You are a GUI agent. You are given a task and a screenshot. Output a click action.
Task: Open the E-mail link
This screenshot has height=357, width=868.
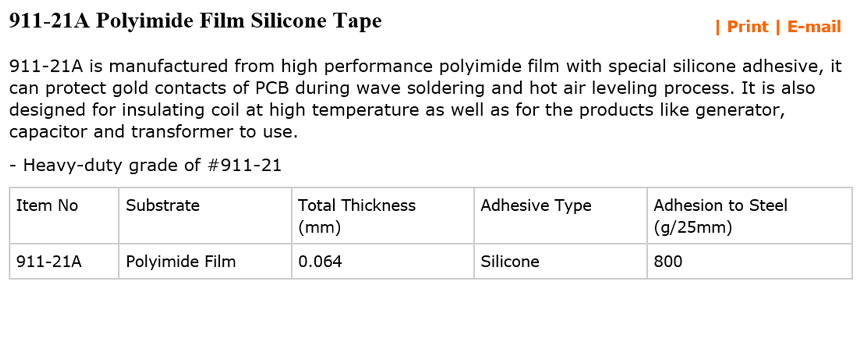coord(814,26)
